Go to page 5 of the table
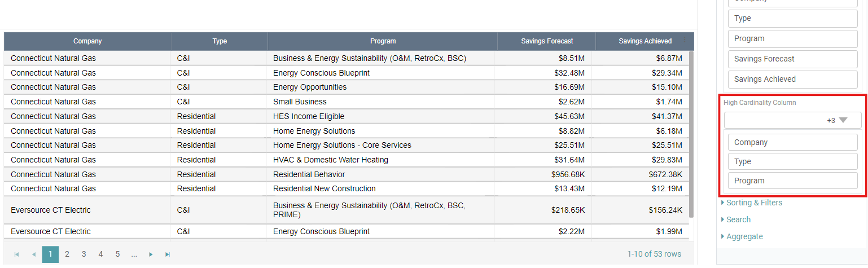 coord(117,254)
